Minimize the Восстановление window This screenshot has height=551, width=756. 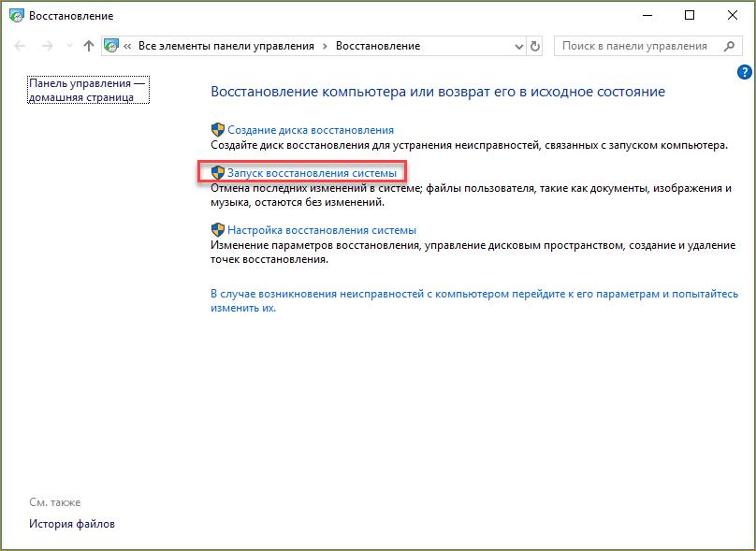(647, 15)
